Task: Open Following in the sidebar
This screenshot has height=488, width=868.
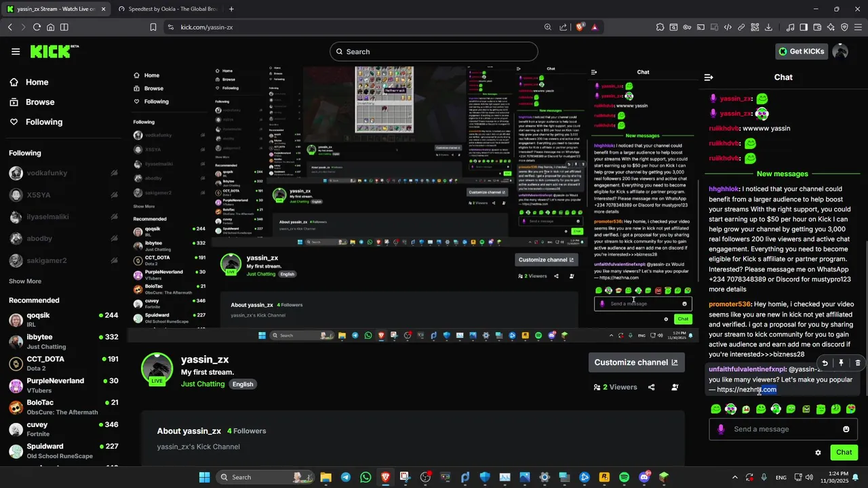Action: tap(35, 122)
